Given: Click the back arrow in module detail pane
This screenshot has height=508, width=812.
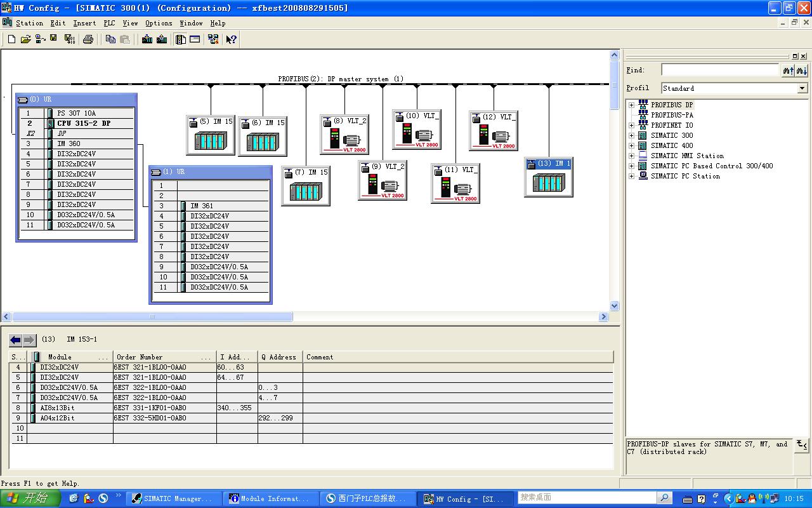Looking at the screenshot, I should 15,340.
